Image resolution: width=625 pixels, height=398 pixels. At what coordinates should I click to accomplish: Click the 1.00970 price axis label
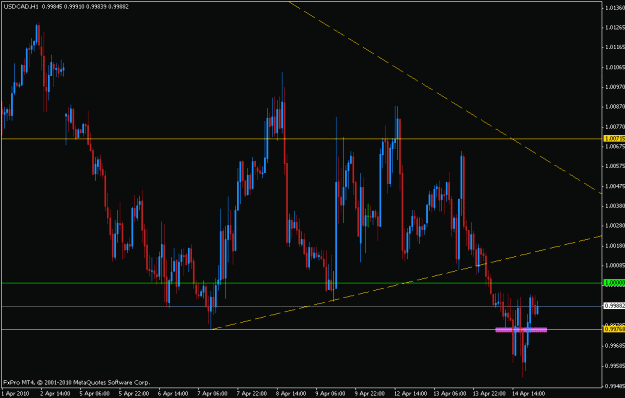tap(615, 86)
